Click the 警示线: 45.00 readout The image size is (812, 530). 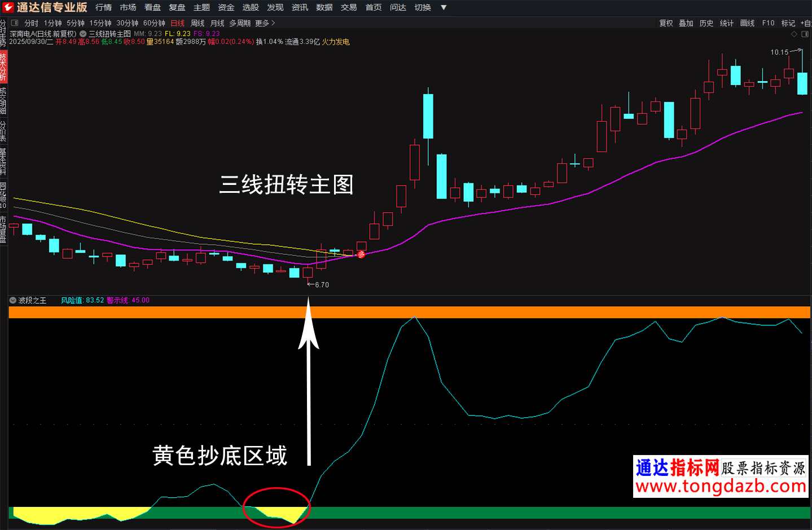click(128, 301)
